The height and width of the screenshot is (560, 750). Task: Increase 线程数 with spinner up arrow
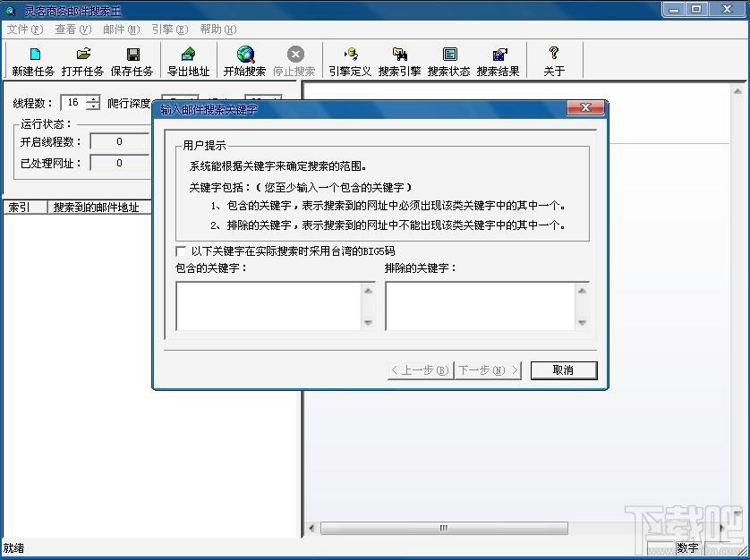pos(93,98)
